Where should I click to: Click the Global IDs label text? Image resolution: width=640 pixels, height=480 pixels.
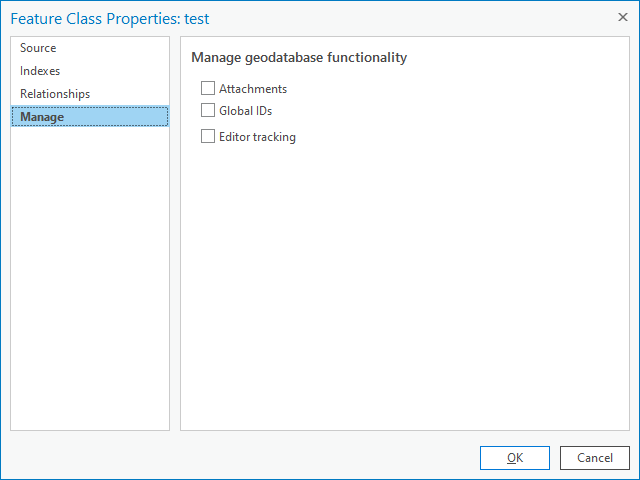(245, 111)
